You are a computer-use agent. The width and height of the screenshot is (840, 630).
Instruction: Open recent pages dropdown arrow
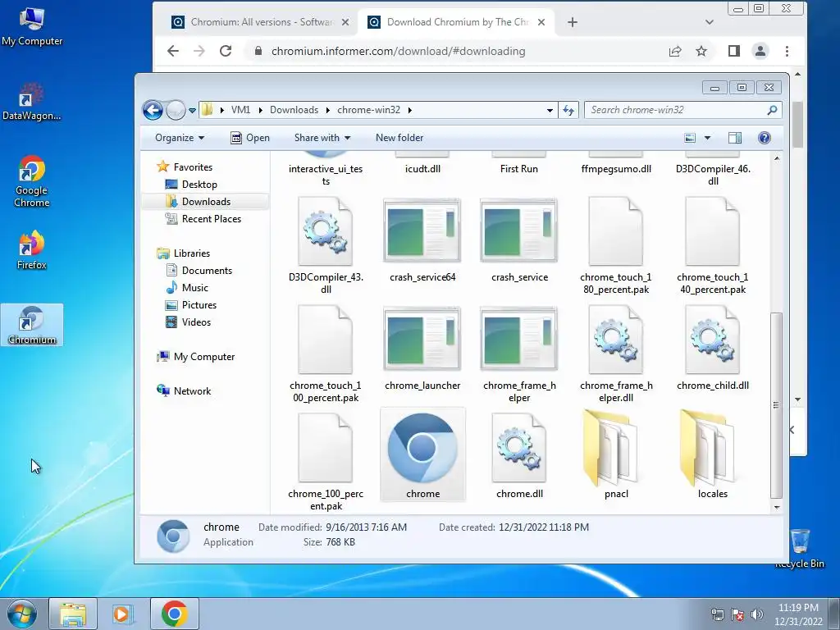tap(192, 111)
